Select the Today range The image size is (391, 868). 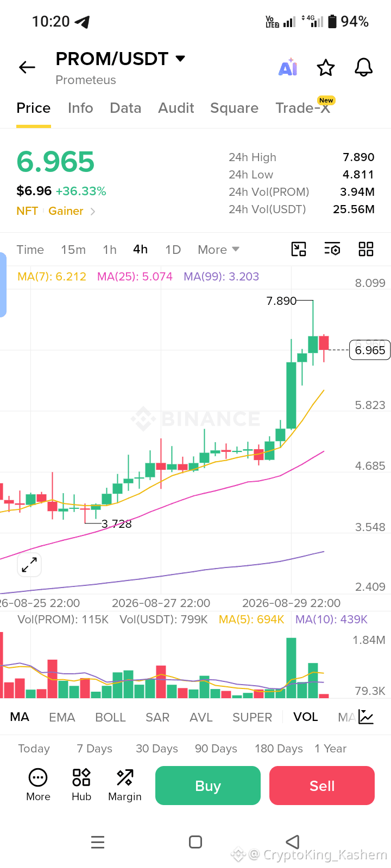pyautogui.click(x=34, y=749)
